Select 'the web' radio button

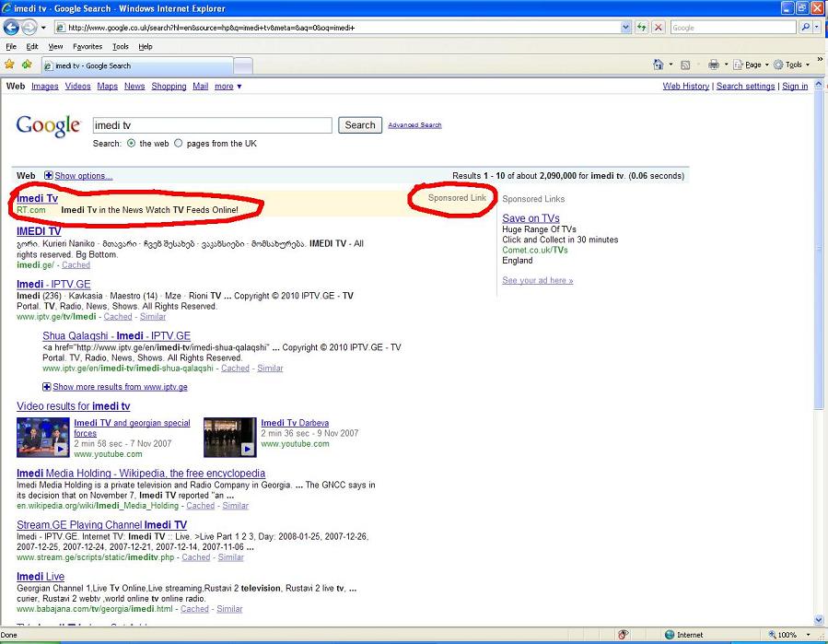(132, 143)
